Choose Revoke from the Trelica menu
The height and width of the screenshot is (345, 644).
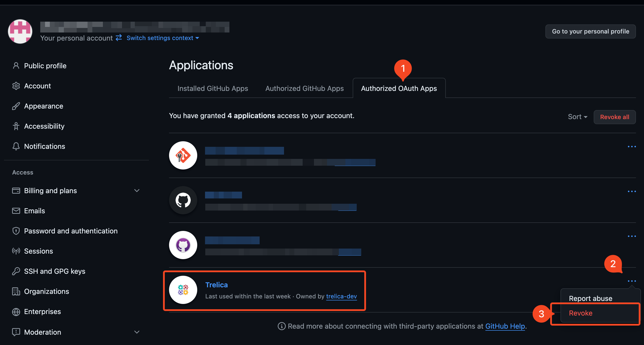click(x=581, y=313)
